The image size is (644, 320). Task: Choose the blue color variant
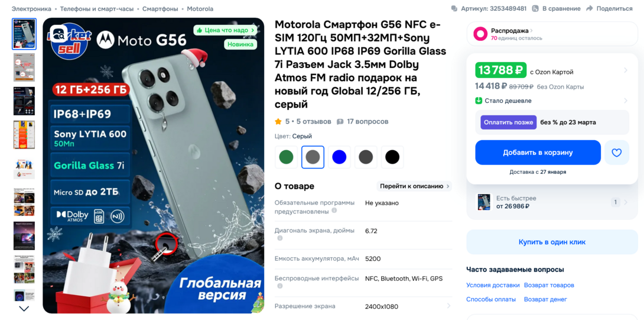pyautogui.click(x=339, y=157)
